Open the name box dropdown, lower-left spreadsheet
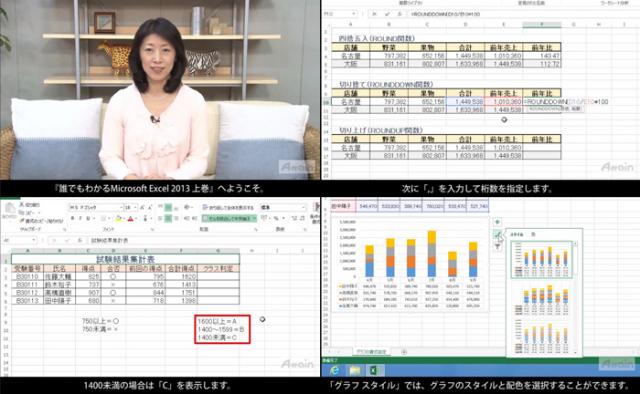640x394 pixels. click(34, 240)
